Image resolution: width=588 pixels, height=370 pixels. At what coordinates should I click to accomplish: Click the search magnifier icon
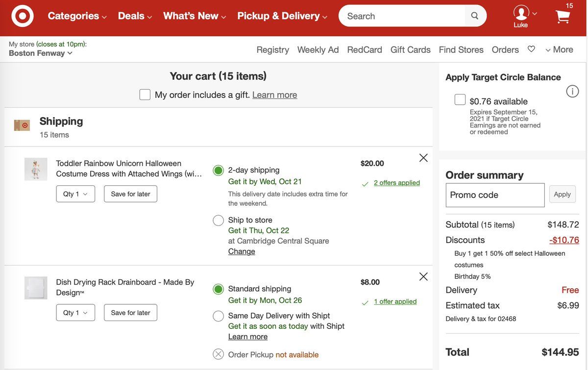474,16
